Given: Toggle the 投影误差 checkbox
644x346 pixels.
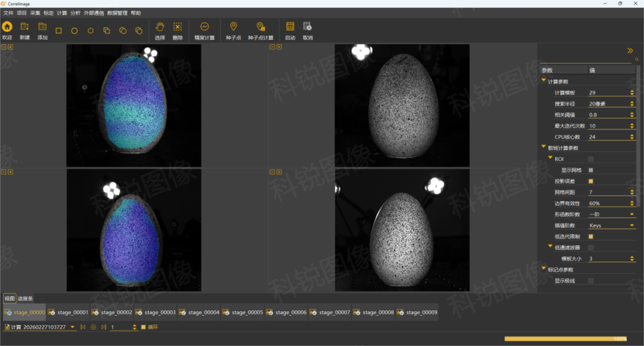Looking at the screenshot, I should (591, 181).
